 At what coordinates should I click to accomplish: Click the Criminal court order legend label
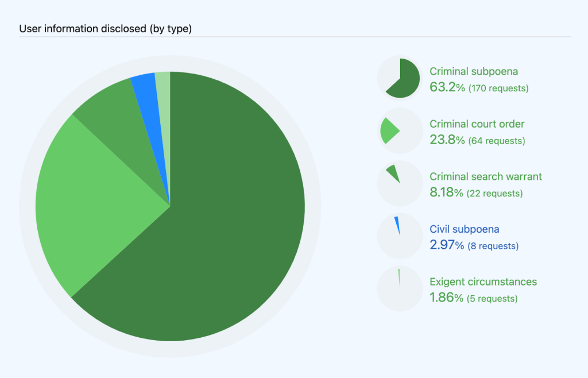tap(477, 124)
